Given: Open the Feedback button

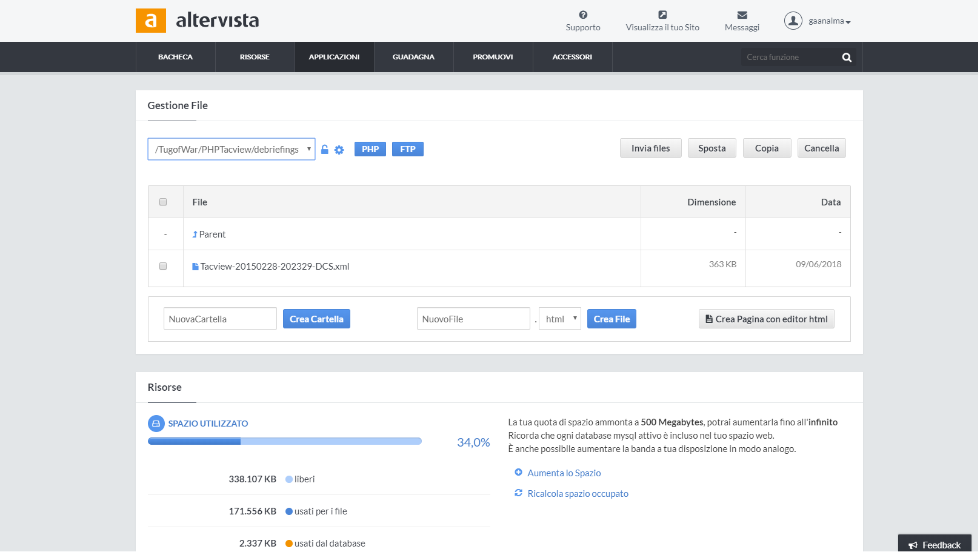Looking at the screenshot, I should 935,544.
